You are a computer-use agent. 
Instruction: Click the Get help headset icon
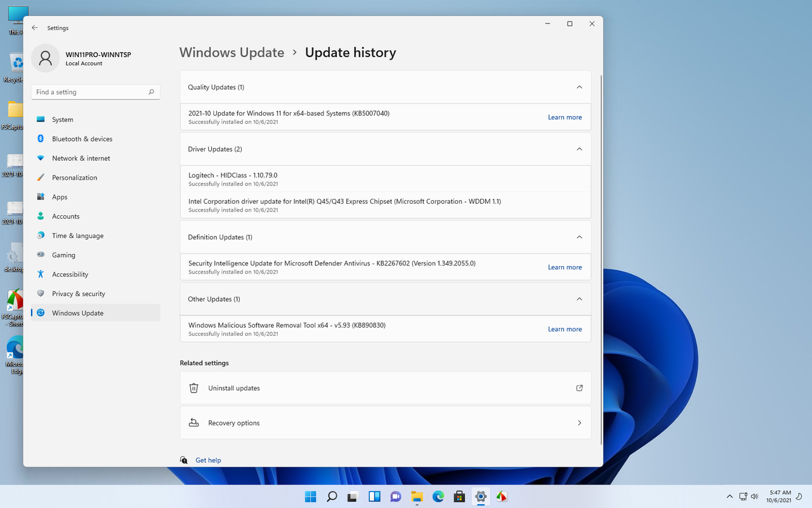[184, 460]
